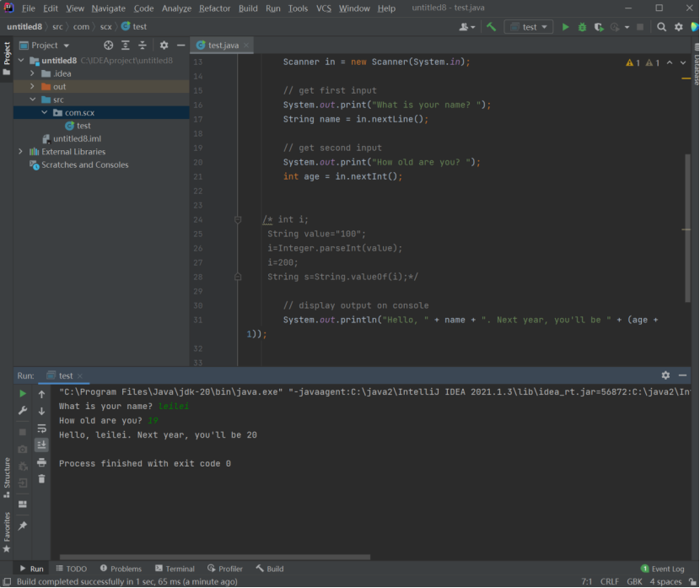The image size is (700, 588).
Task: Toggle Pin Tab in Run panel
Action: [23, 526]
